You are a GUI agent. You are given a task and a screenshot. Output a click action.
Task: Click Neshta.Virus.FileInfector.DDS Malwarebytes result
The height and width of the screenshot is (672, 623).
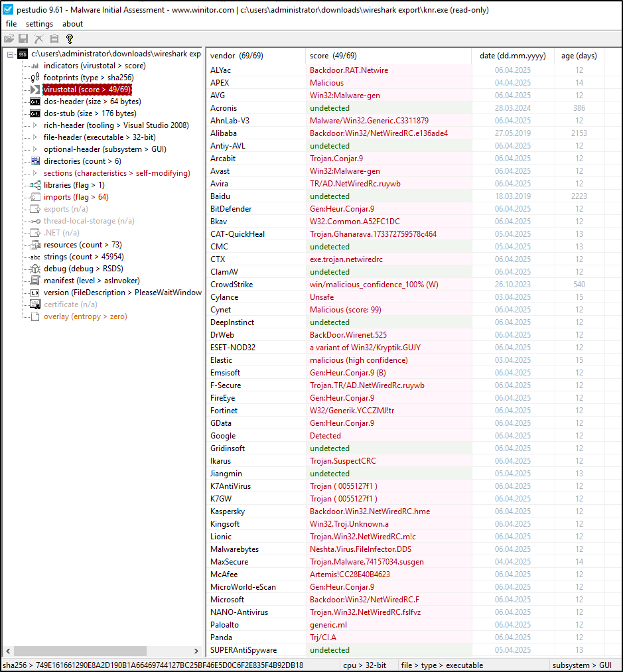click(x=360, y=549)
